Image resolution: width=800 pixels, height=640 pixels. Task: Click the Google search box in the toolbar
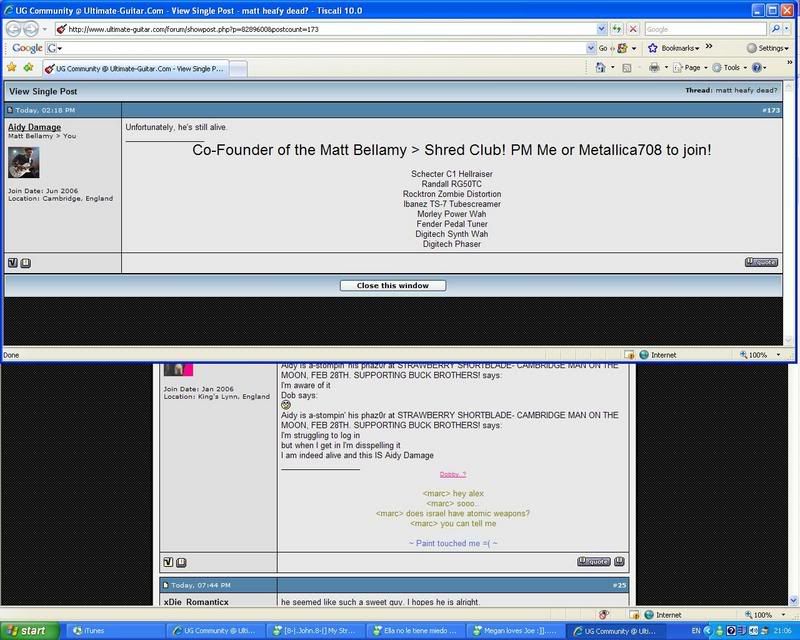click(705, 29)
